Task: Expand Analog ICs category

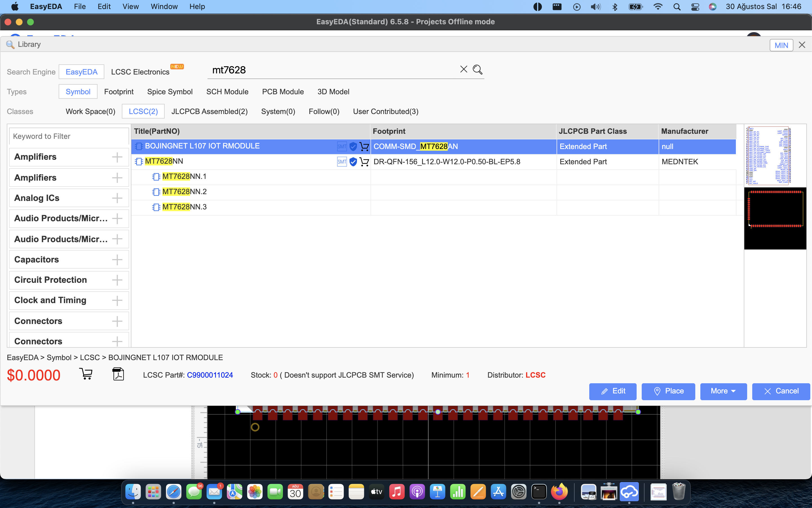Action: tap(117, 198)
